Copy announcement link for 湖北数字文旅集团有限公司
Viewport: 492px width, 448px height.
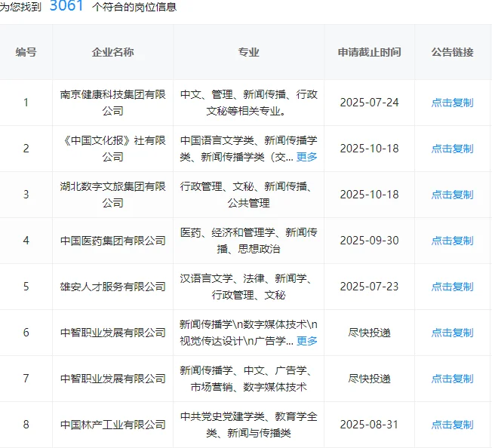click(452, 195)
